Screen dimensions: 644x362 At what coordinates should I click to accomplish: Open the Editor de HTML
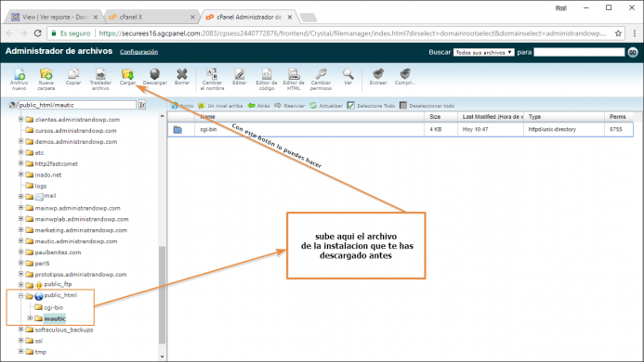coord(294,79)
